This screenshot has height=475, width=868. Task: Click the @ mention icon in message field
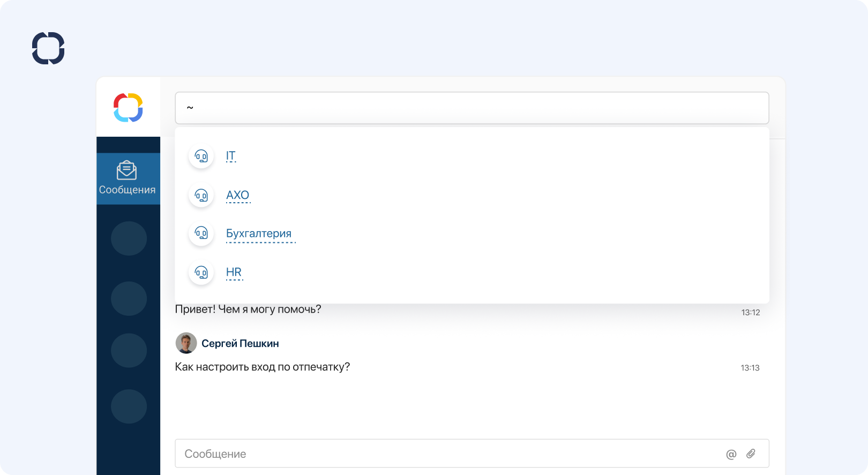[731, 454]
